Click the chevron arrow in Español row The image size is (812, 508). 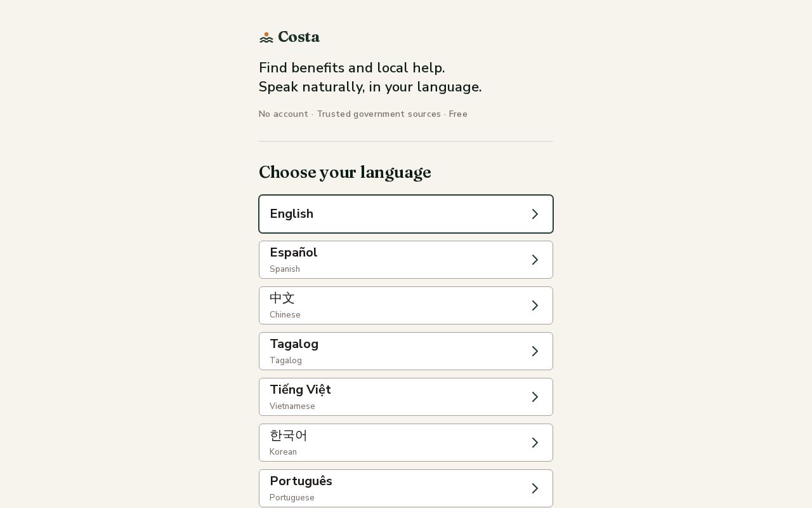coord(535,260)
